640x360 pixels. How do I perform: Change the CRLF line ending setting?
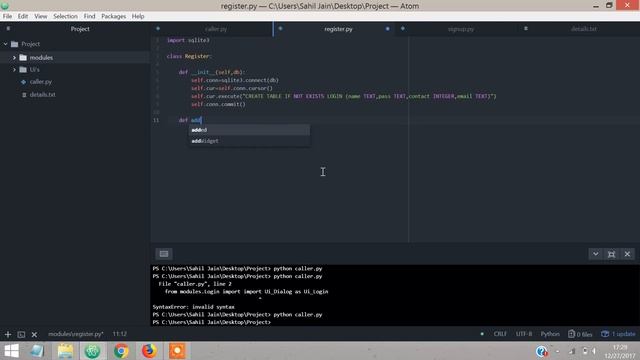pos(500,334)
